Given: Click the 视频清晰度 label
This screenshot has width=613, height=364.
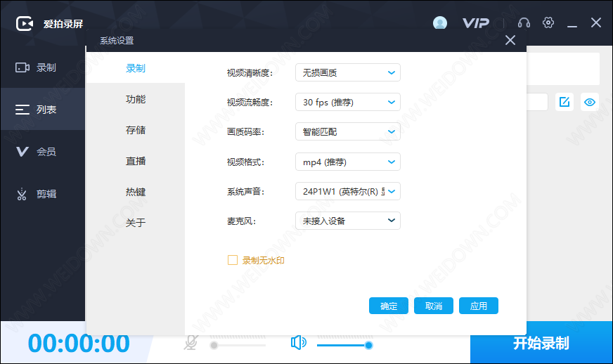Looking at the screenshot, I should pos(250,72).
